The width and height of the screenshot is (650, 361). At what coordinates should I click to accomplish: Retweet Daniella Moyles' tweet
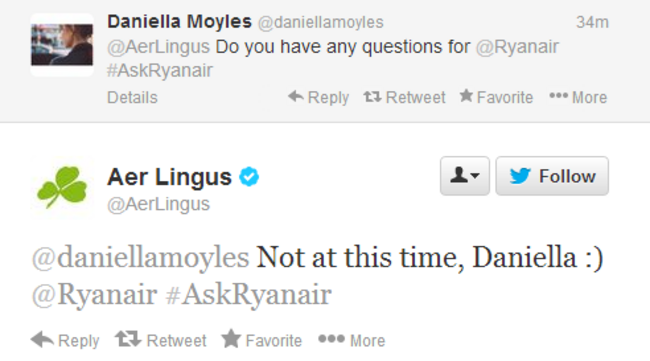pos(405,97)
